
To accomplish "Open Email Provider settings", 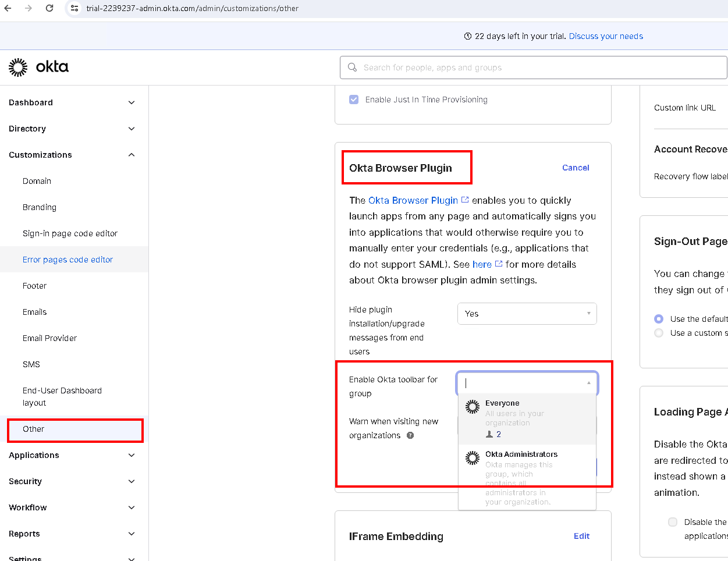I will pyautogui.click(x=50, y=338).
